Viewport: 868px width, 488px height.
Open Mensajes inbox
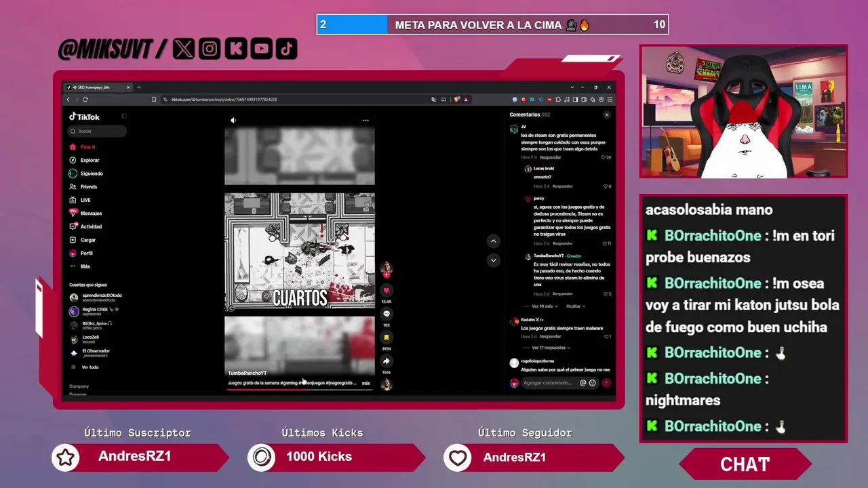click(85, 213)
